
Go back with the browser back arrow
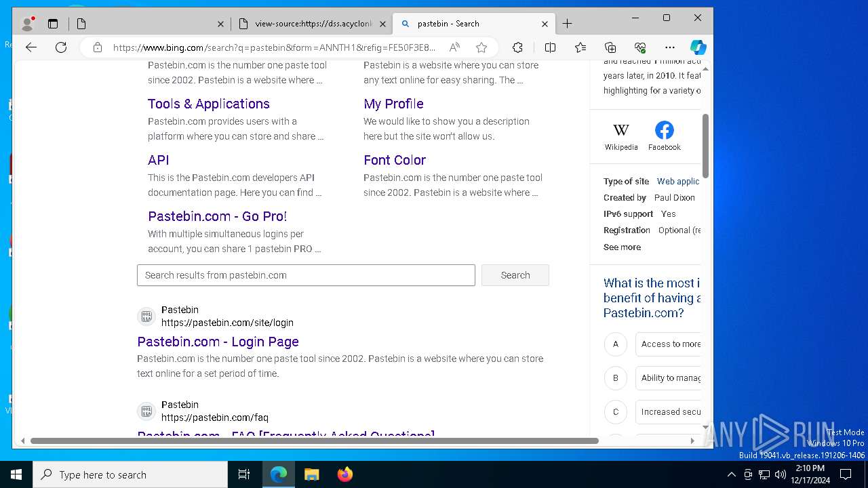[31, 47]
